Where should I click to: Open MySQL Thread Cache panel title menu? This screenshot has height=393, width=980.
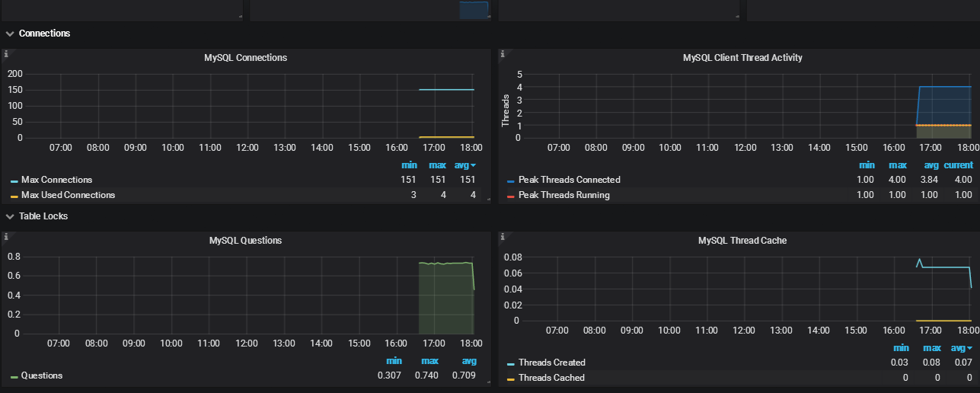click(x=742, y=241)
